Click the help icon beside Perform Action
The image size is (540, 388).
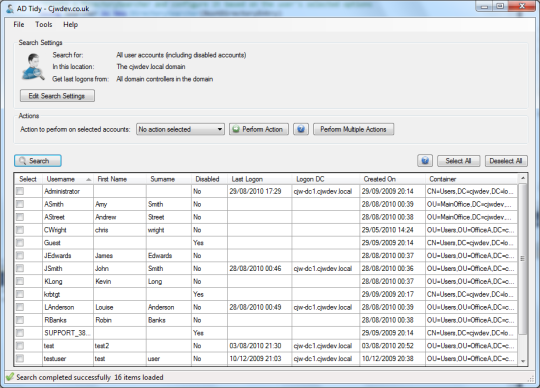pos(301,129)
